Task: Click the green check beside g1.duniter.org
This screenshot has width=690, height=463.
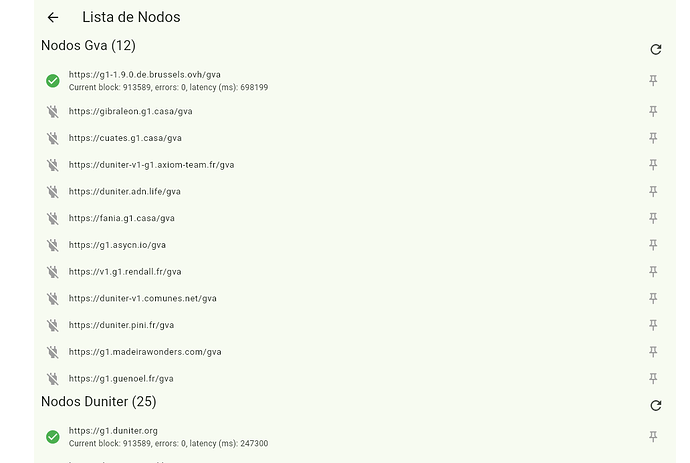Action: pyautogui.click(x=53, y=437)
